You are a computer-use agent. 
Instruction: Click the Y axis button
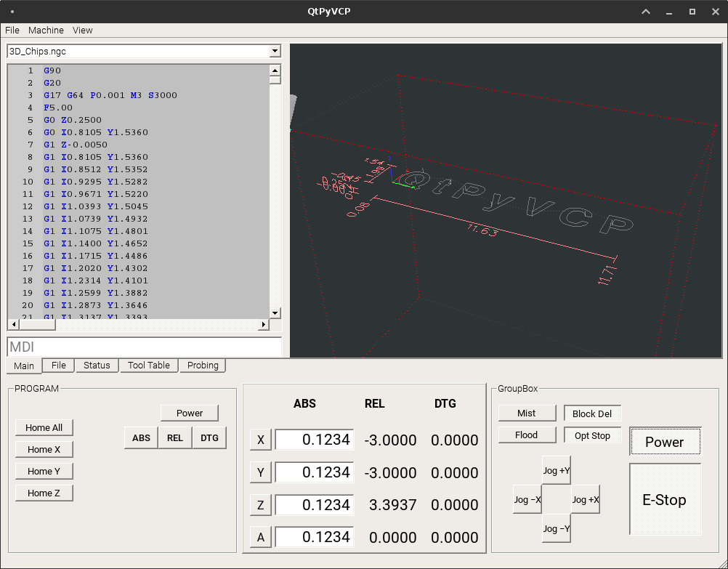[260, 472]
